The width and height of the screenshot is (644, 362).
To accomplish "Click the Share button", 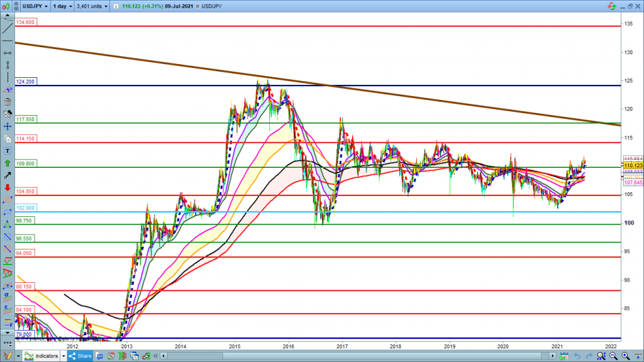I will (80, 356).
